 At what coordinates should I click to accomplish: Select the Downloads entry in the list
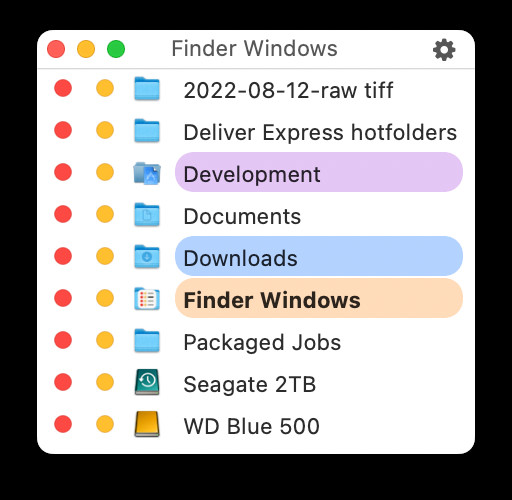click(319, 256)
